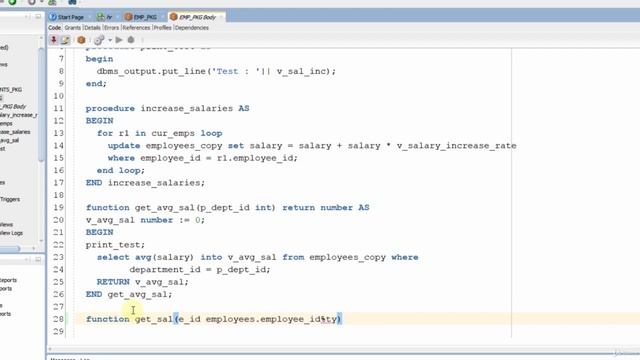
Task: Click the 'BEGIN' keyword on line 21
Action: pyautogui.click(x=100, y=232)
